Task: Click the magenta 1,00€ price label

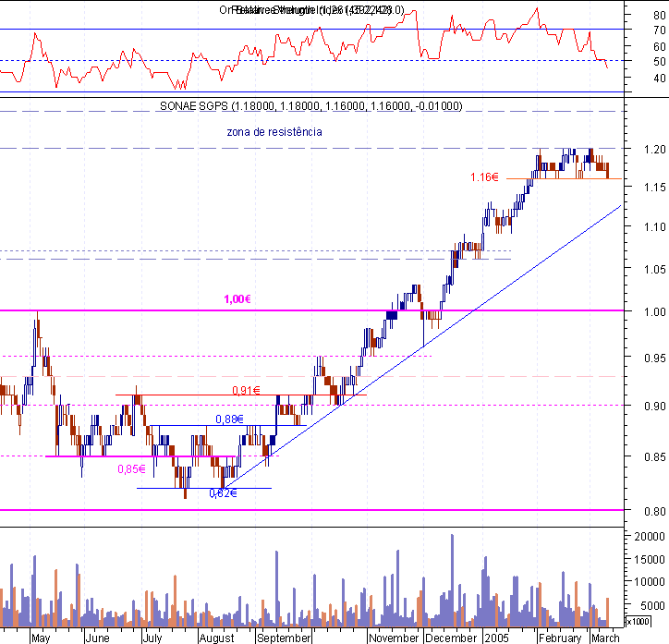Action: pyautogui.click(x=237, y=299)
